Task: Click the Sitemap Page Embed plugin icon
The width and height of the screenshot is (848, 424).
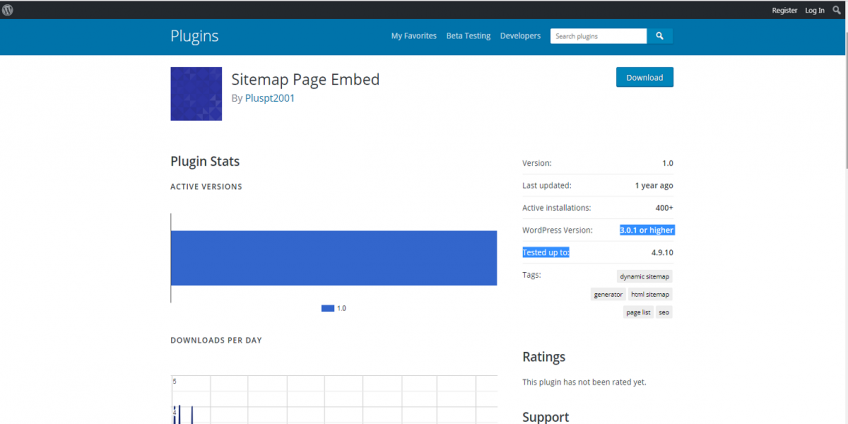Action: (x=196, y=94)
